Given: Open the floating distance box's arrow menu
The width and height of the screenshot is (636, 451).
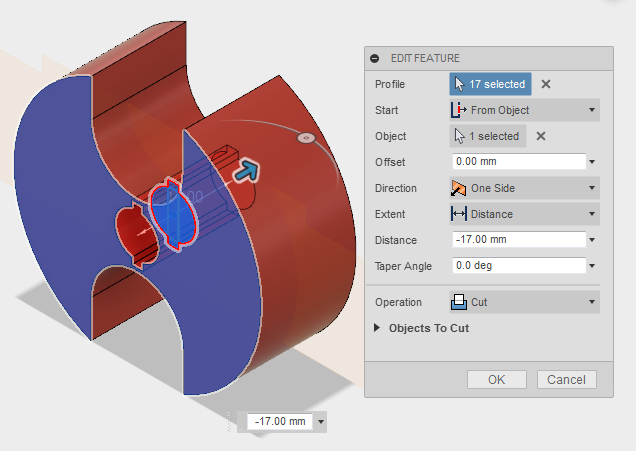Looking at the screenshot, I should pyautogui.click(x=320, y=423).
